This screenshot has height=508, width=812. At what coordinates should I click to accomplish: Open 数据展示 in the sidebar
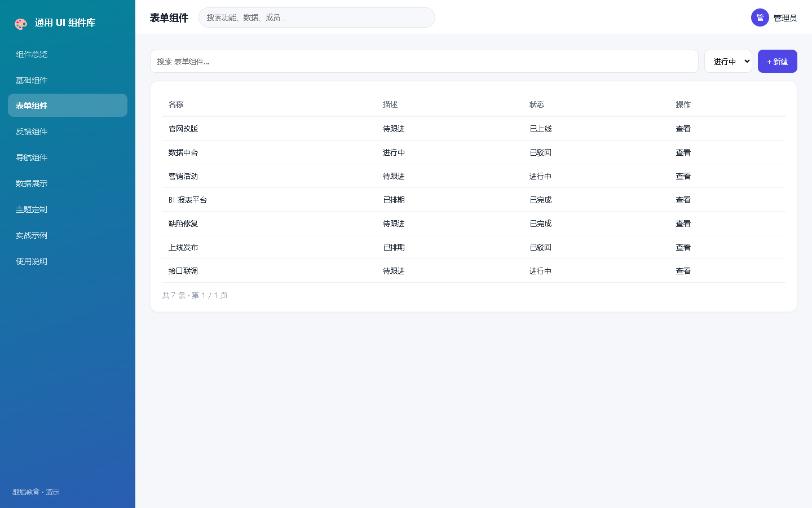68,183
